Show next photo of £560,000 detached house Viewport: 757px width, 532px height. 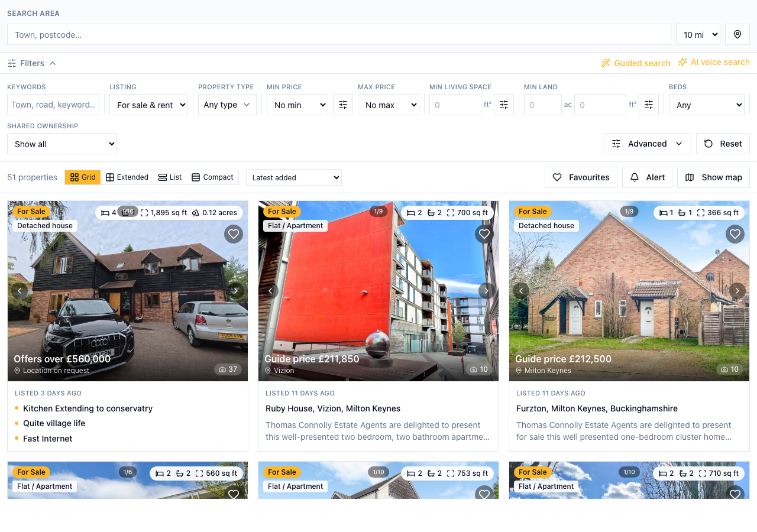click(235, 290)
